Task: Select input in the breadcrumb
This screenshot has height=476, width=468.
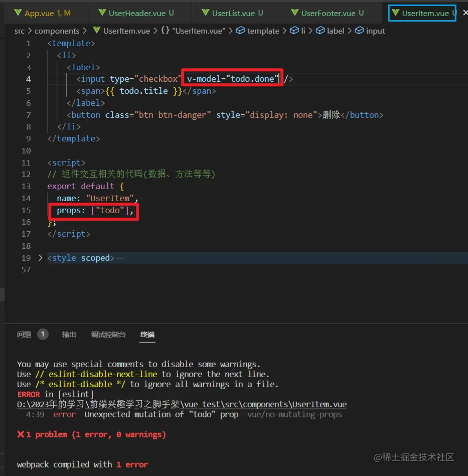Action: [x=375, y=31]
